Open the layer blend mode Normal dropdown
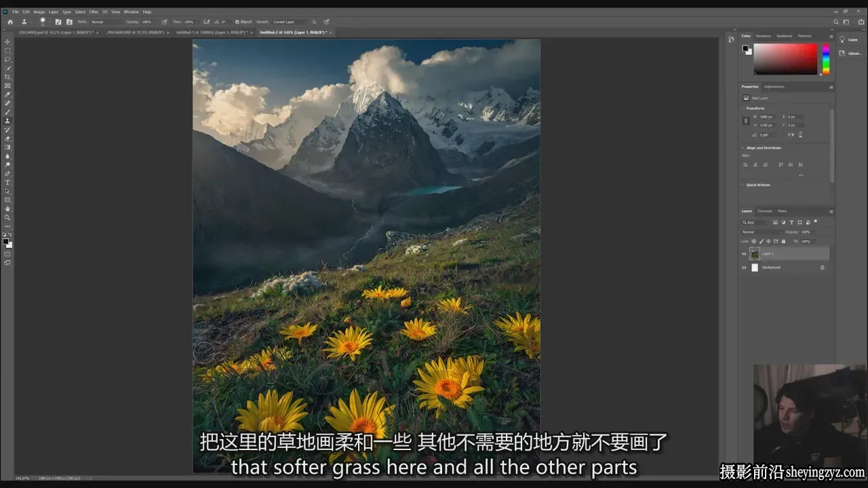This screenshot has height=488, width=868. pos(761,232)
